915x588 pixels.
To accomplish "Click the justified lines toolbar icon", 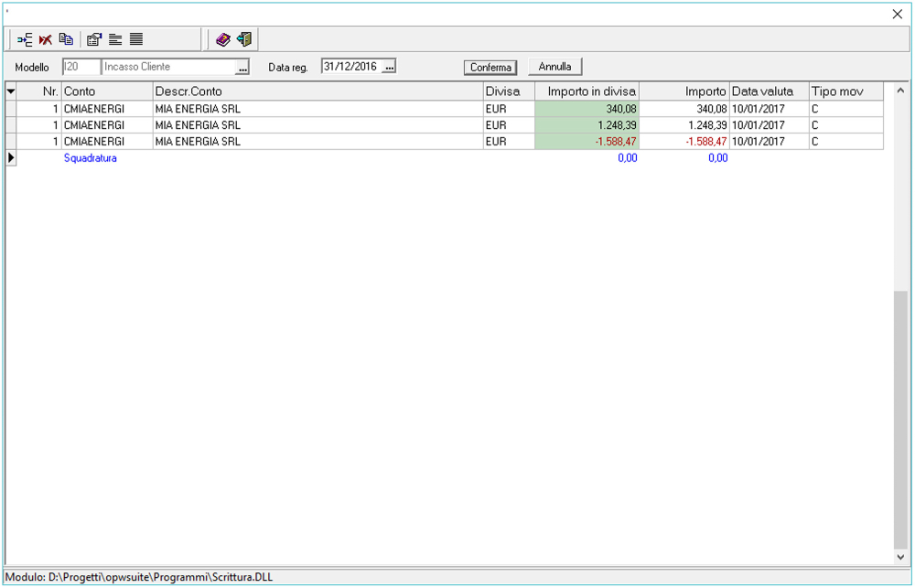I will pyautogui.click(x=136, y=39).
